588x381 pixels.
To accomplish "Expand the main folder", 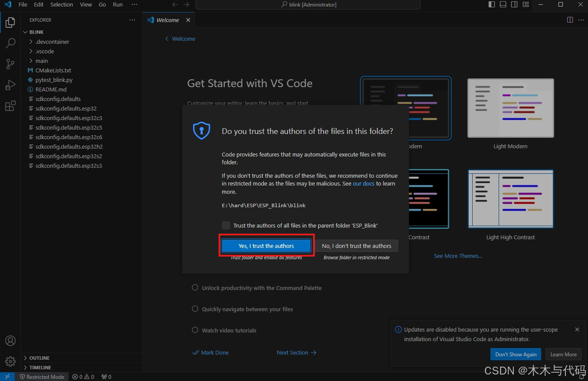I will (82, 61).
